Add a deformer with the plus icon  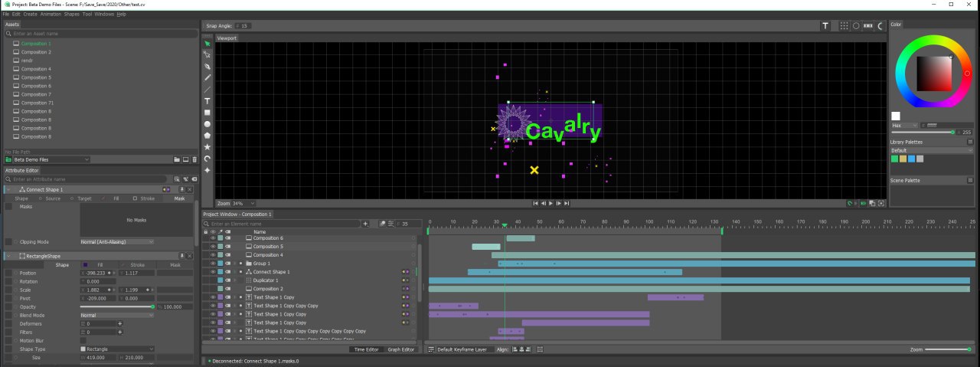click(119, 324)
